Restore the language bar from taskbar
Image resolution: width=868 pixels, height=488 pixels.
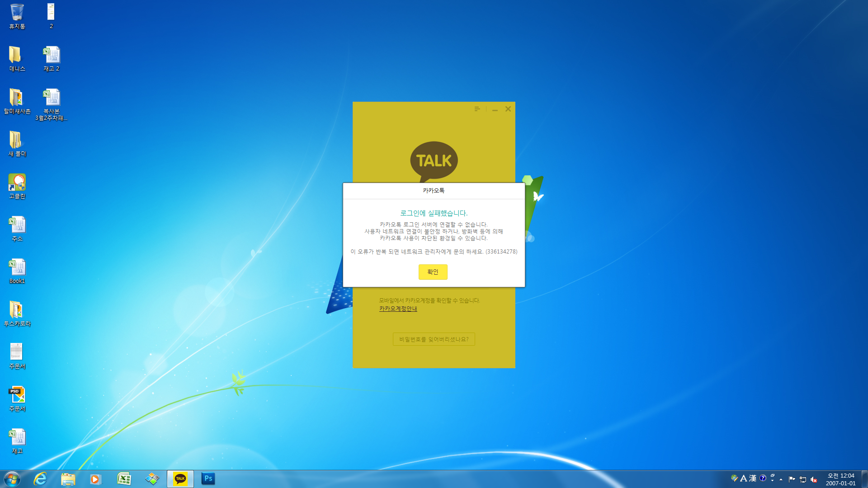773,476
